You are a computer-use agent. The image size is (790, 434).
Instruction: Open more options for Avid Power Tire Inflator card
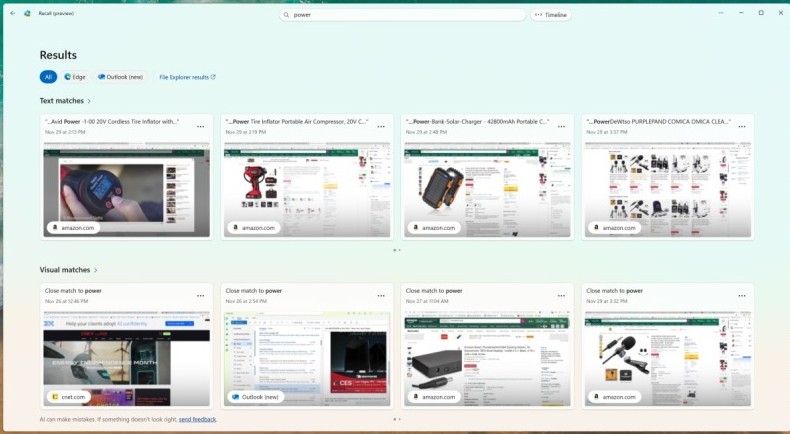(201, 127)
